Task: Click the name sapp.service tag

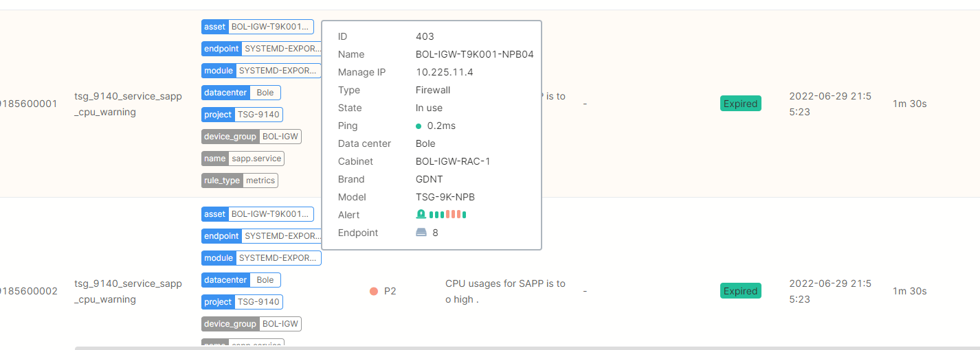Action: [243, 159]
